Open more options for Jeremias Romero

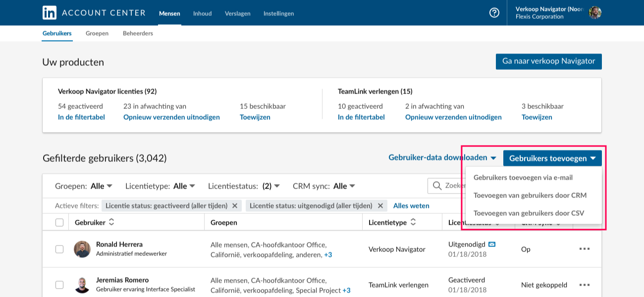(x=585, y=285)
